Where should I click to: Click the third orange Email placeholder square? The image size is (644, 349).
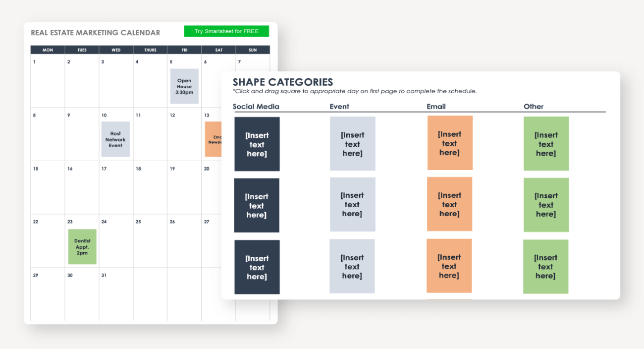pyautogui.click(x=449, y=266)
